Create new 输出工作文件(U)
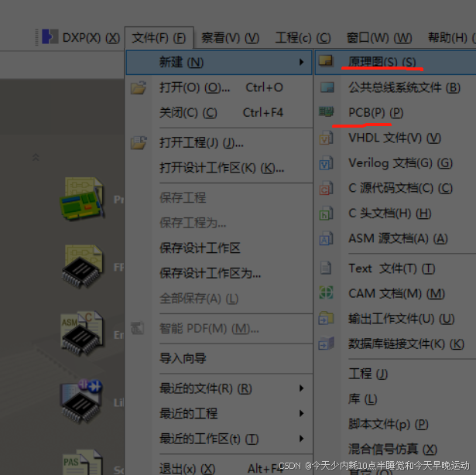 (x=396, y=319)
